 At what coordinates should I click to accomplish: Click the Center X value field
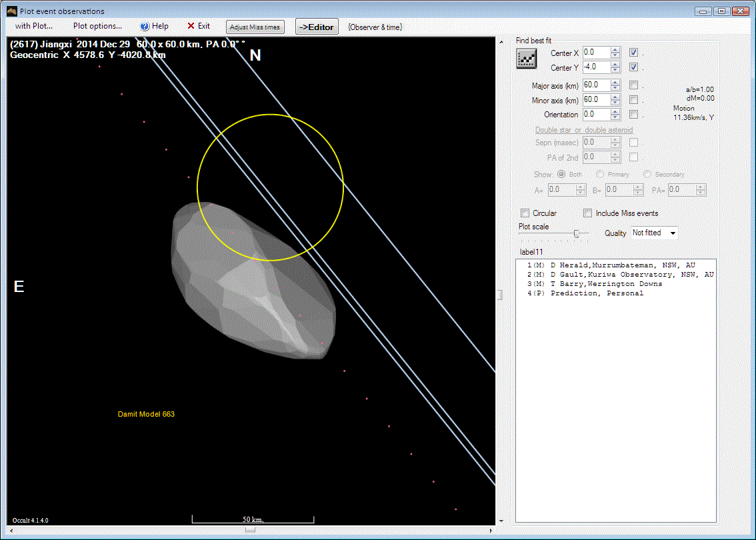click(597, 53)
